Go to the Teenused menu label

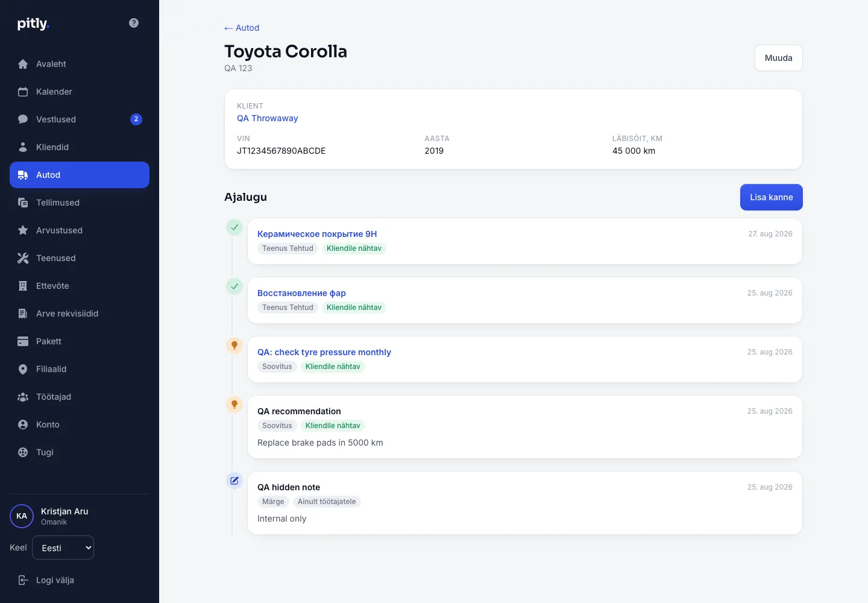coord(56,258)
